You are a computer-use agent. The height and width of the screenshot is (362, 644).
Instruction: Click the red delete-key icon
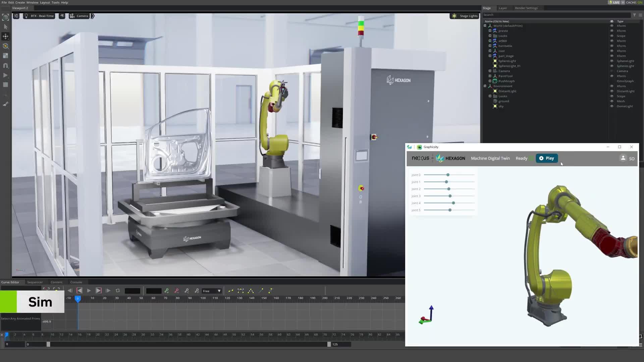[x=177, y=291]
